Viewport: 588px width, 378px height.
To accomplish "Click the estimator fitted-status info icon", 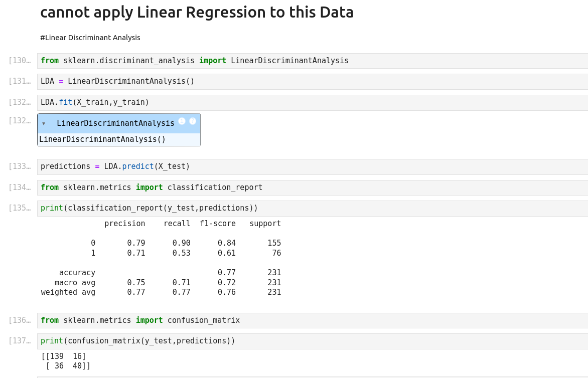I will click(x=182, y=121).
